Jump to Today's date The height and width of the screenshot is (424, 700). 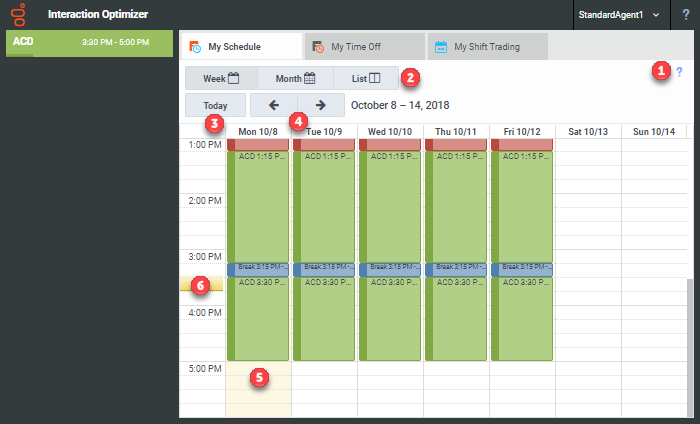click(215, 105)
